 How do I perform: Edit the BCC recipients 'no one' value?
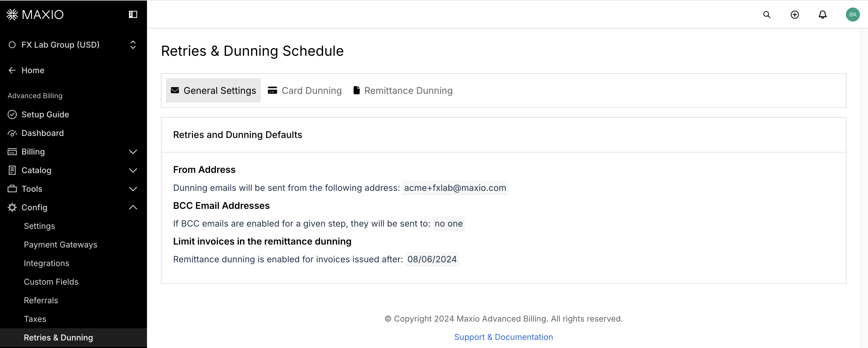click(449, 223)
